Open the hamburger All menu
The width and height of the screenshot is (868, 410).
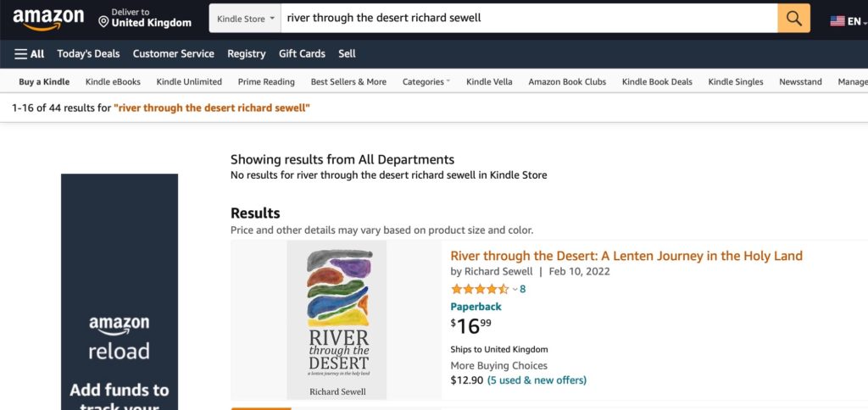(29, 53)
